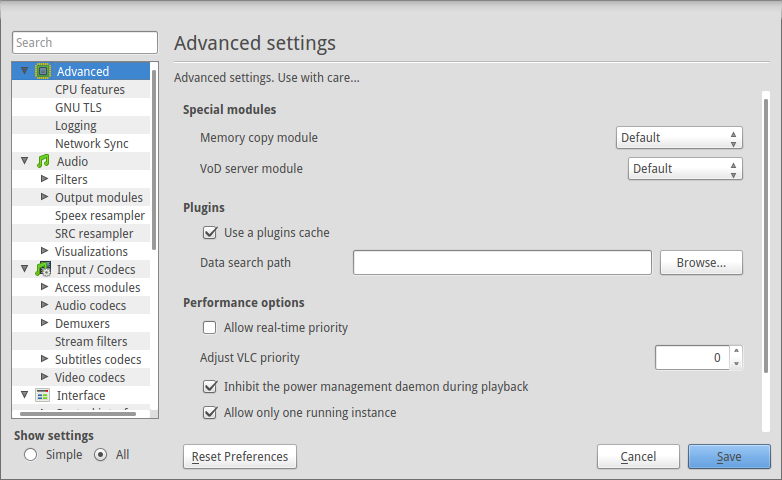Decrease the Adjust VLC priority value
This screenshot has width=782, height=480.
click(x=736, y=364)
